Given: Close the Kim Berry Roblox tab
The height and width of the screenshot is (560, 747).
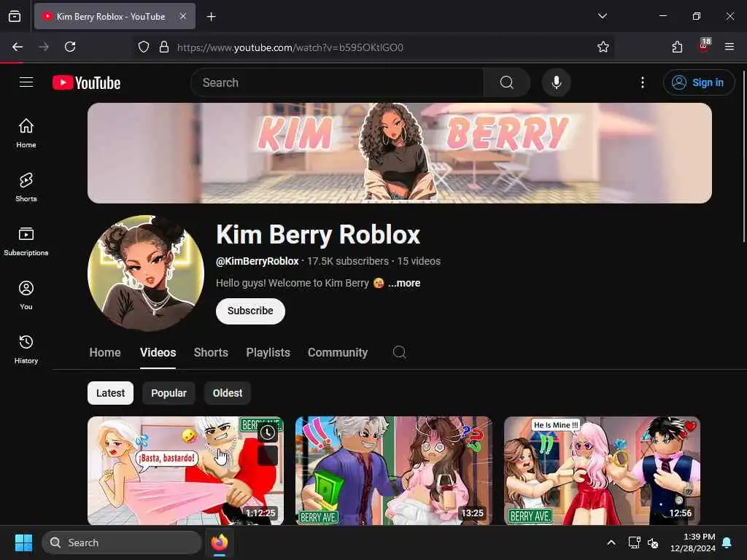Looking at the screenshot, I should 183,16.
